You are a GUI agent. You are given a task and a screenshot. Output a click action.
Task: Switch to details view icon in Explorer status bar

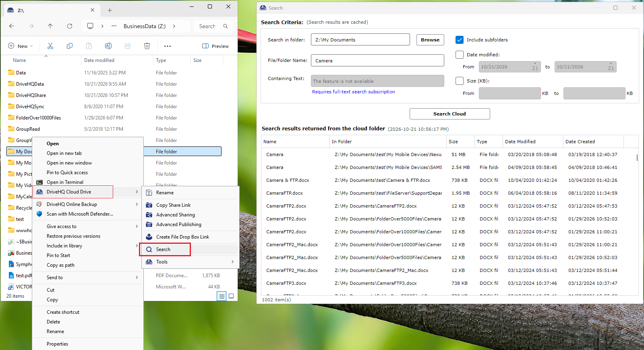pyautogui.click(x=222, y=296)
